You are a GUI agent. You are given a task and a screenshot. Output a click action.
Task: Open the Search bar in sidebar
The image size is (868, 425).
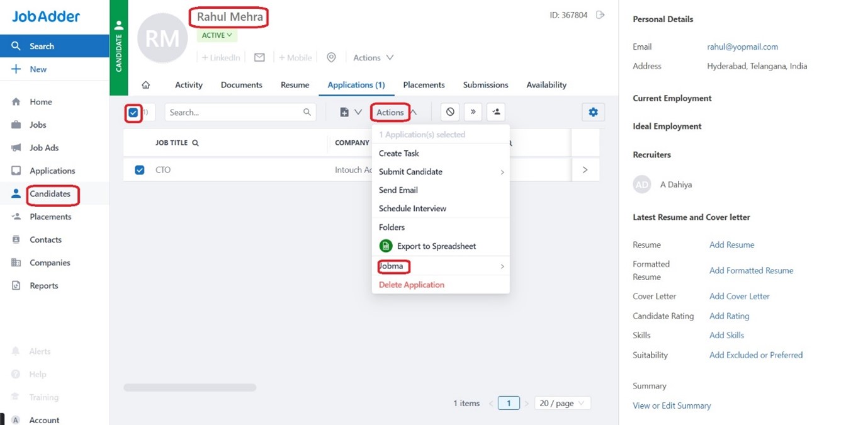[x=54, y=46]
